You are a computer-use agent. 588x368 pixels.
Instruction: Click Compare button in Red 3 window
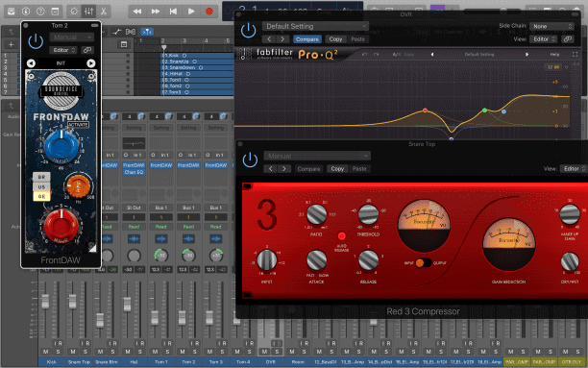[x=308, y=169]
